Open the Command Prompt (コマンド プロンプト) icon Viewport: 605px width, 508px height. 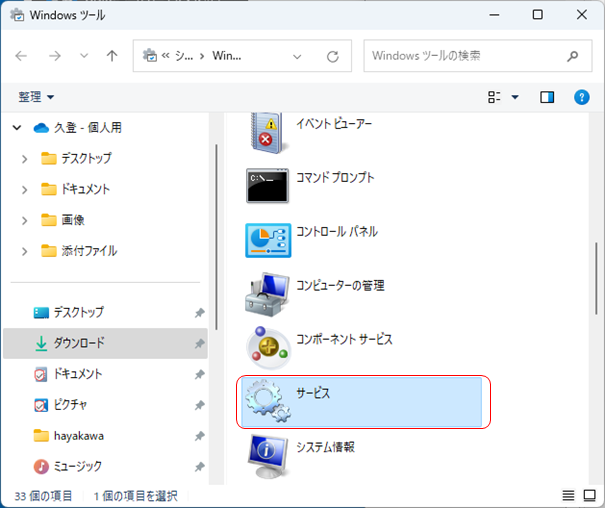267,185
